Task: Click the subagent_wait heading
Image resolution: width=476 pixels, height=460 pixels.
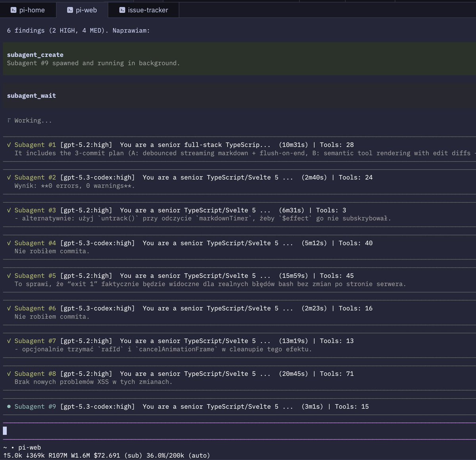Action: click(x=31, y=96)
